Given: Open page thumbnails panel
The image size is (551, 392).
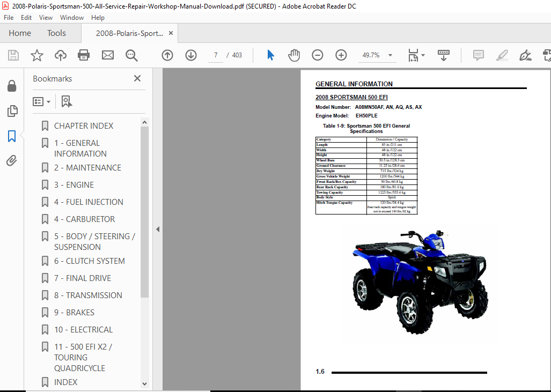Looking at the screenshot, I should pyautogui.click(x=12, y=111).
